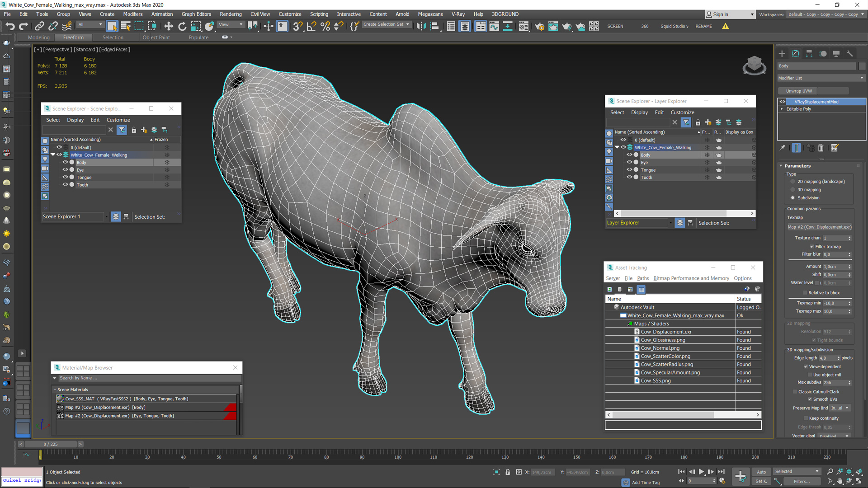The width and height of the screenshot is (868, 488).
Task: Toggle the View-dependent checkbox
Action: 806,366
